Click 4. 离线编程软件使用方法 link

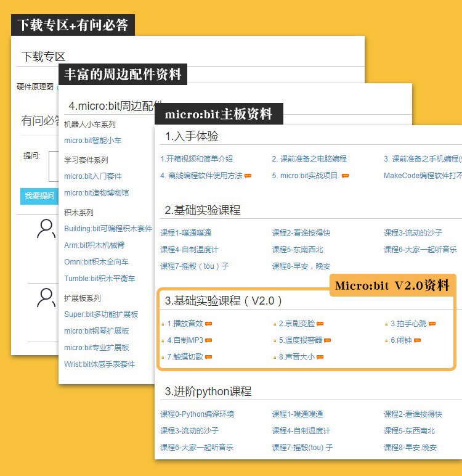[x=201, y=176]
